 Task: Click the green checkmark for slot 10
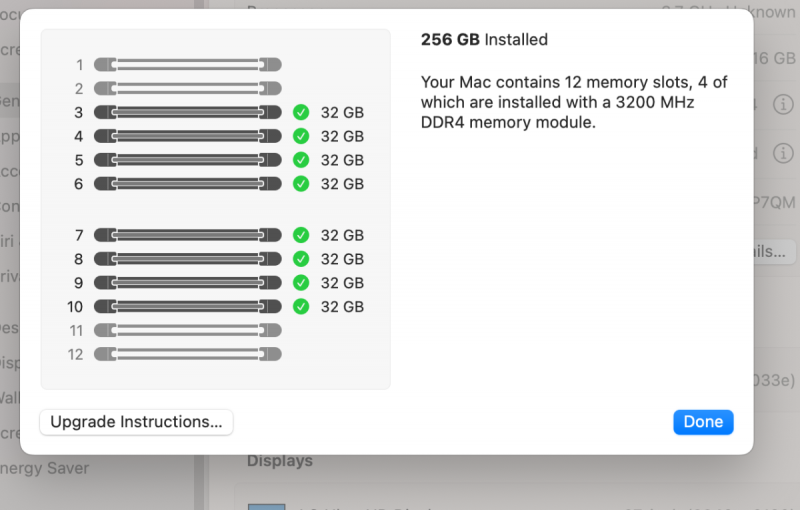[301, 307]
